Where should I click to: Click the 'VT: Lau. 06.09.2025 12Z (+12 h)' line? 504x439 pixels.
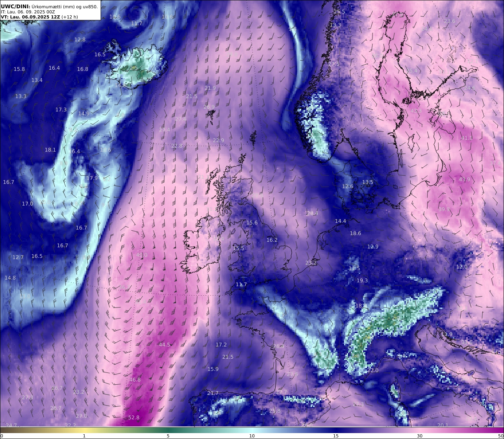pos(39,17)
